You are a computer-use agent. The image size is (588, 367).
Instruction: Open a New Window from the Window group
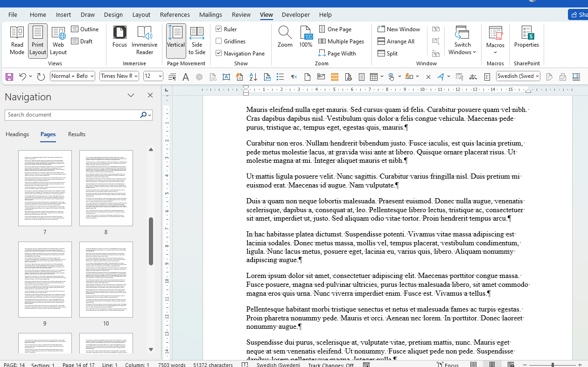click(399, 29)
